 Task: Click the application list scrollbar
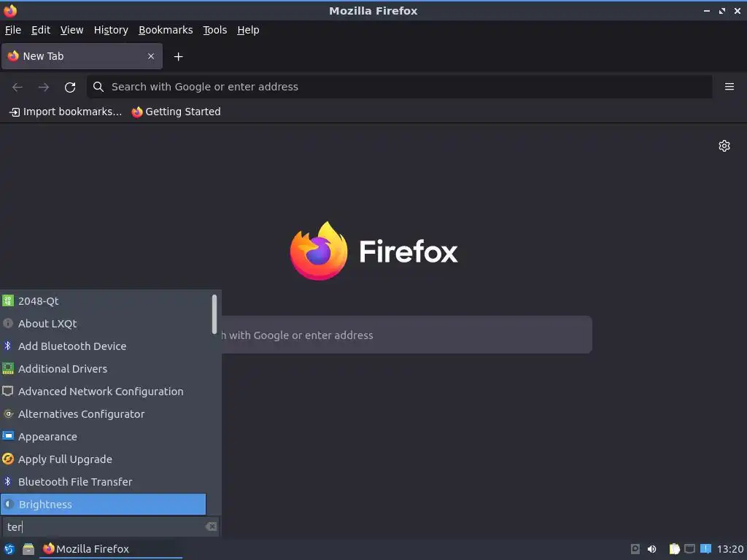tap(214, 314)
